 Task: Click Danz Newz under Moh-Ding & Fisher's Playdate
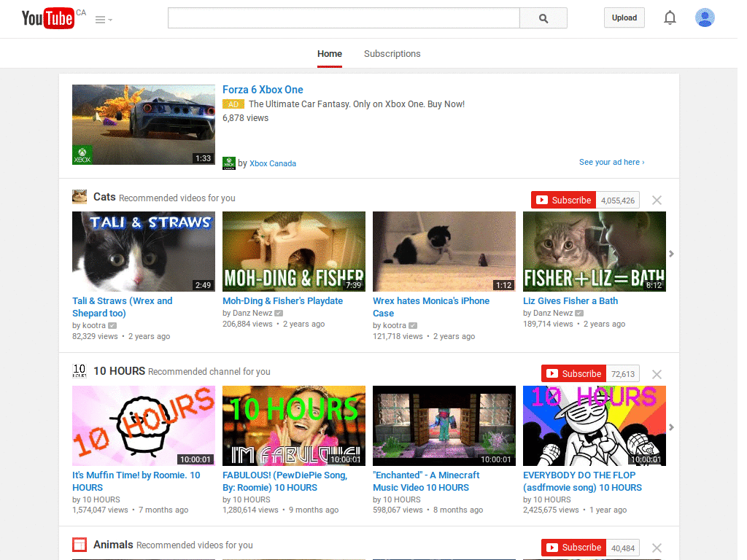(252, 313)
